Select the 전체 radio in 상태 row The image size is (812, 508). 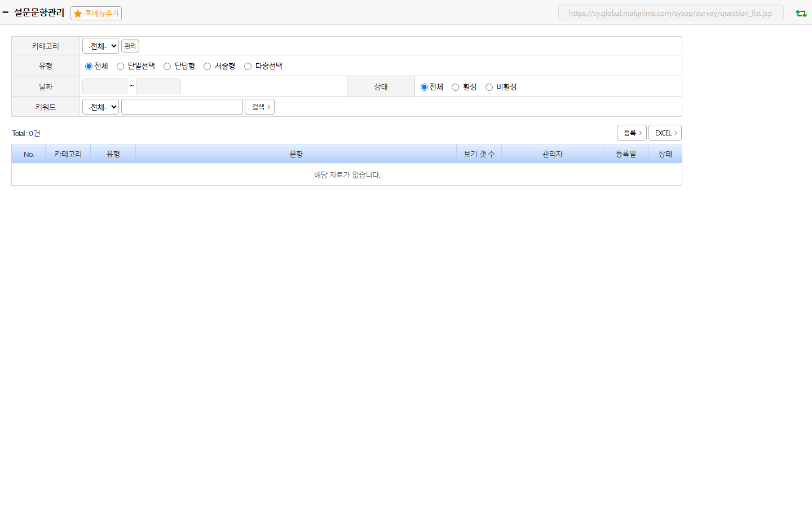(x=424, y=87)
